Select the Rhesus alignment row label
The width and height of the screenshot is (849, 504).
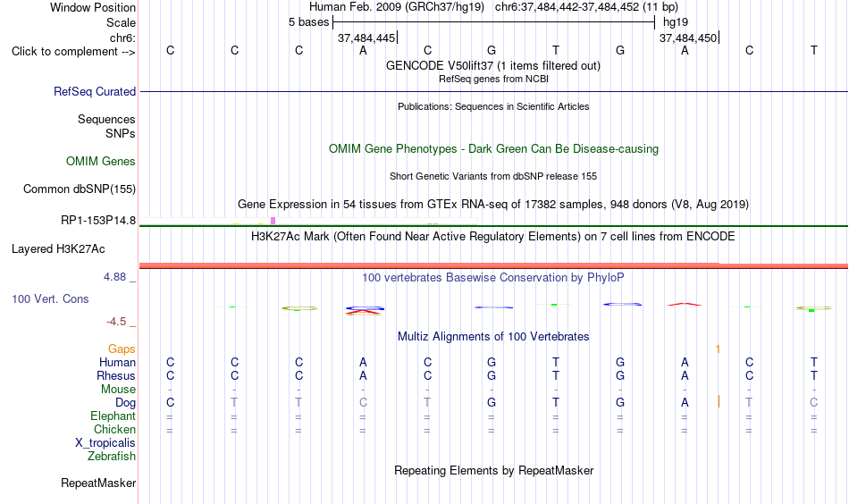pyautogui.click(x=116, y=375)
